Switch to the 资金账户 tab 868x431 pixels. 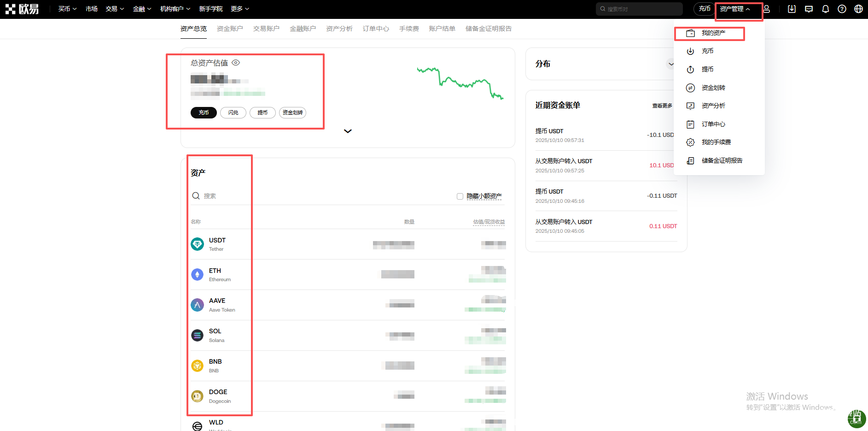[x=230, y=29]
